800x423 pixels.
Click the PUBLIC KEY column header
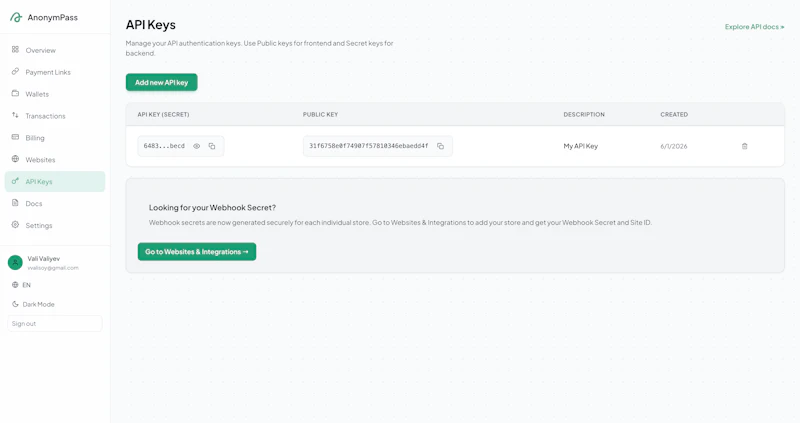coord(320,114)
